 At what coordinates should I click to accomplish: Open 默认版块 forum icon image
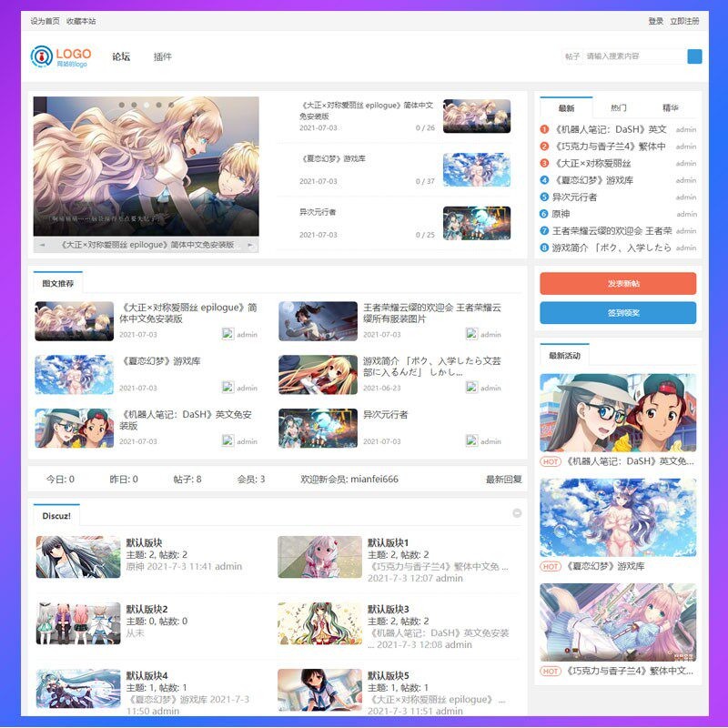tap(78, 557)
